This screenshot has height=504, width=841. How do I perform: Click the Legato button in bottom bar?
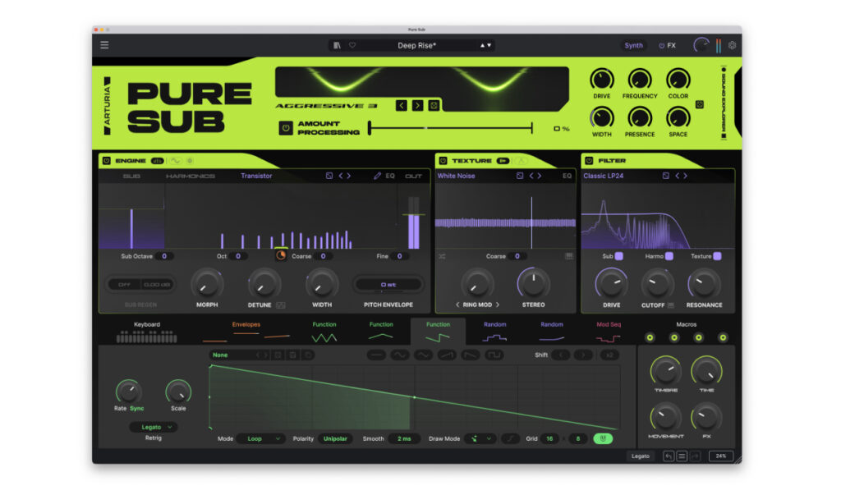[x=641, y=456]
